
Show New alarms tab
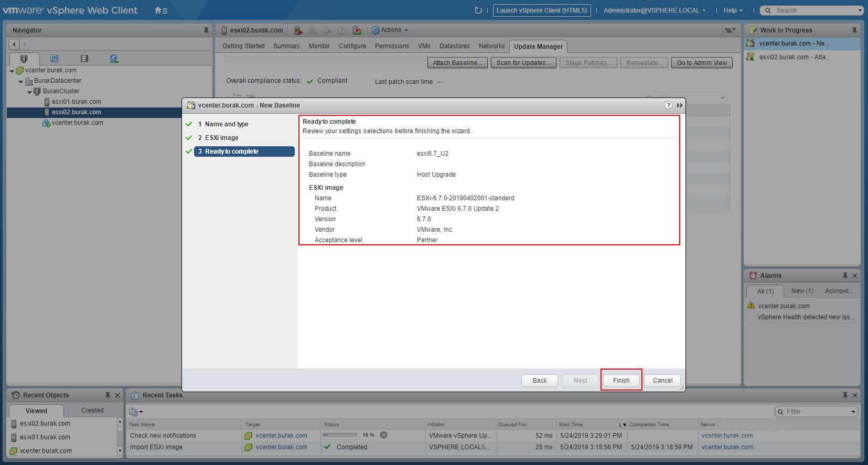(802, 291)
